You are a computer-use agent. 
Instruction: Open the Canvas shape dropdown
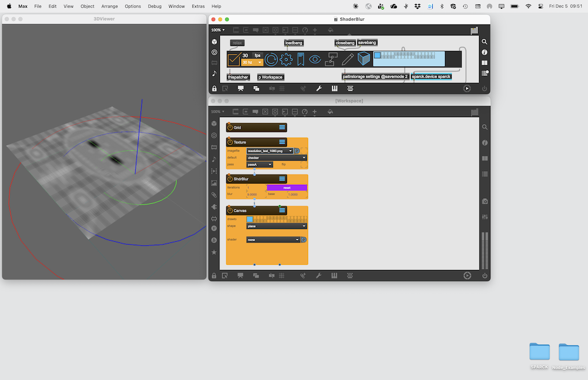point(276,226)
